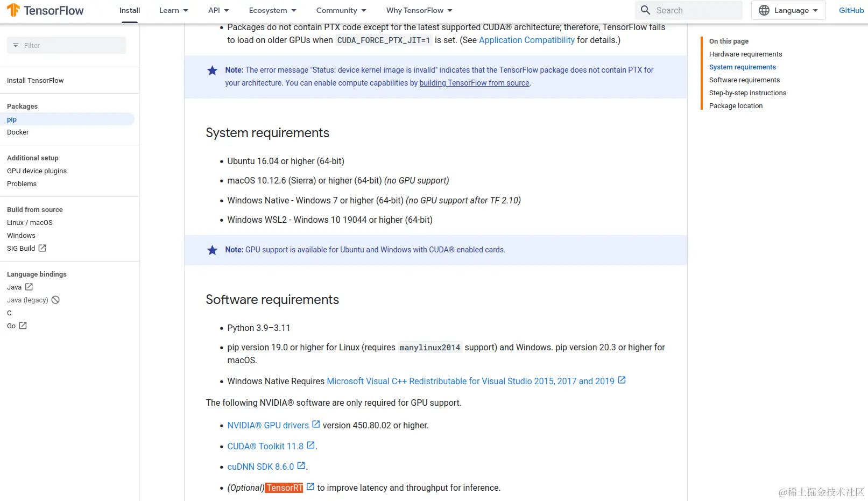This screenshot has height=501, width=868.
Task: Click the star icon on the GPU support note
Action: pos(212,250)
